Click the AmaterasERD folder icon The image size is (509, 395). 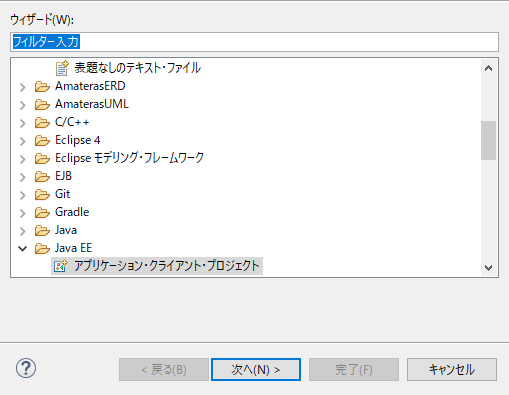click(42, 86)
